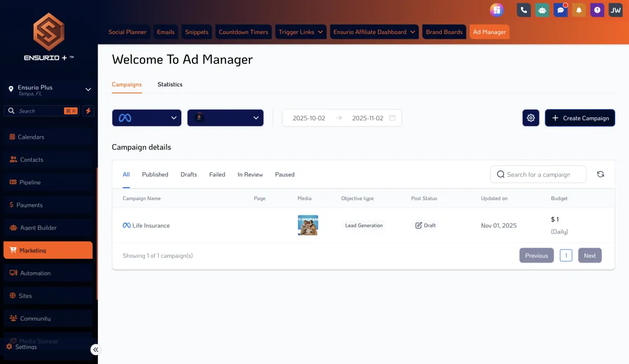Filter campaigns by Paused
Screen dimensions: 629x364
point(285,174)
